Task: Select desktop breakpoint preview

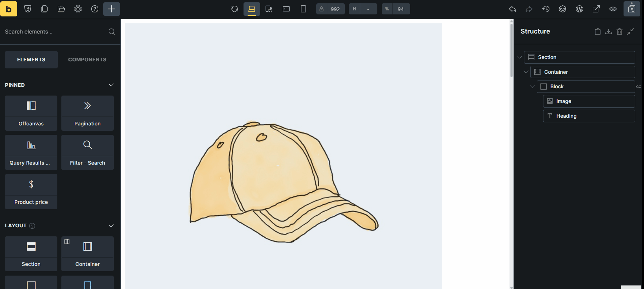Action: click(x=252, y=9)
